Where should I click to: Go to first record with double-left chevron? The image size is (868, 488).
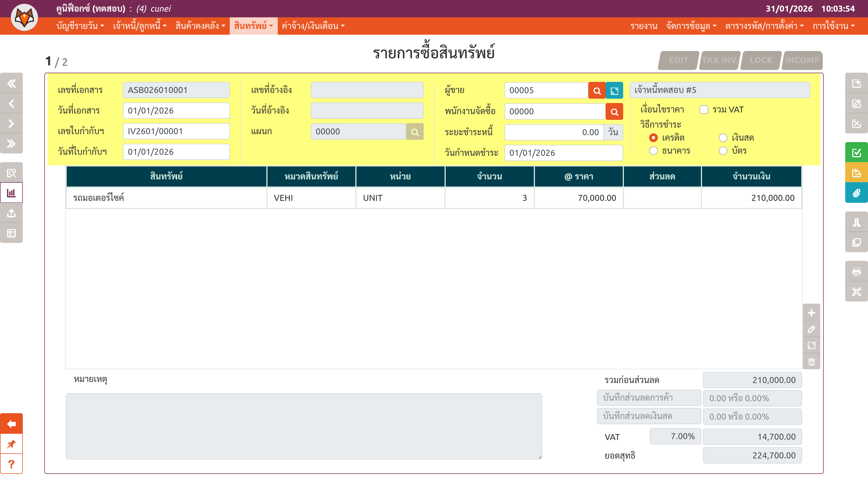click(11, 83)
